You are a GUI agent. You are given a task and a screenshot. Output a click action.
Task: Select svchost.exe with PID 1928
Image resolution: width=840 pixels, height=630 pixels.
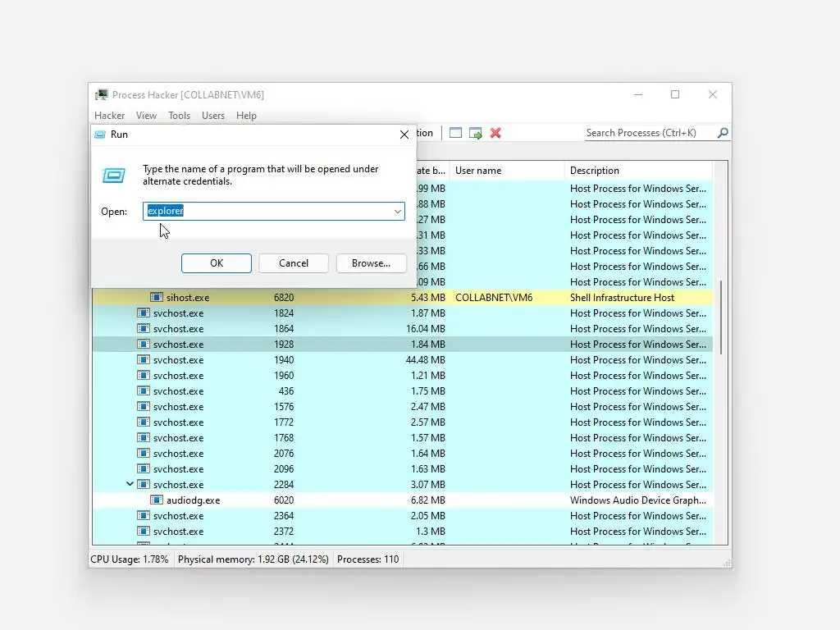point(402,344)
